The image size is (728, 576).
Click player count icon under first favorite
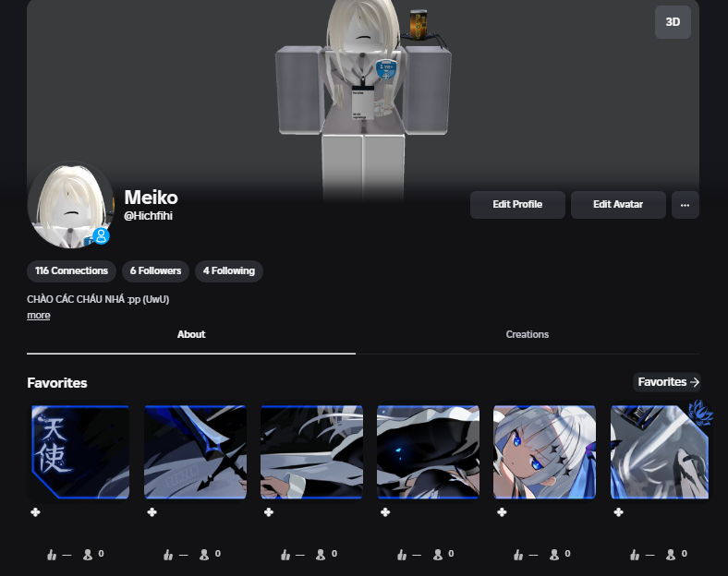tap(89, 555)
